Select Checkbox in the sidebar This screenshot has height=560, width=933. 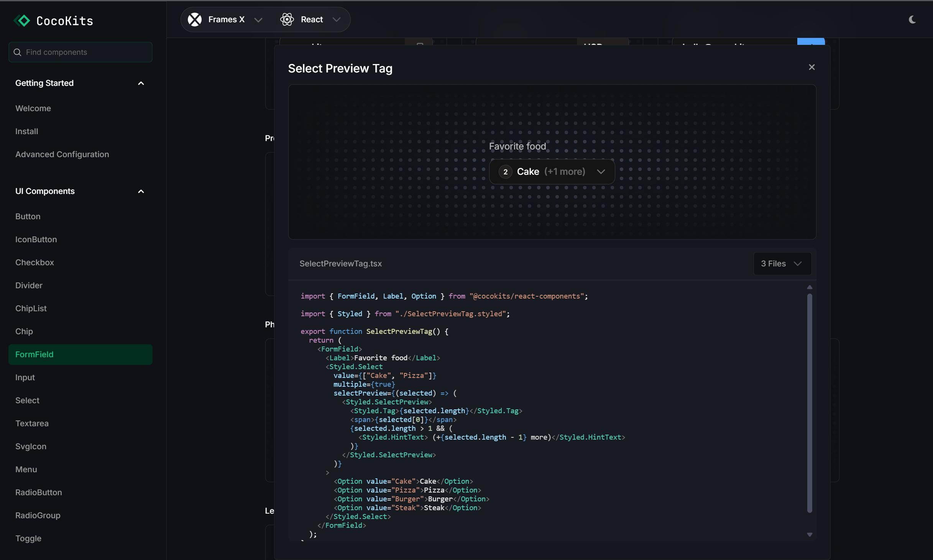[34, 262]
